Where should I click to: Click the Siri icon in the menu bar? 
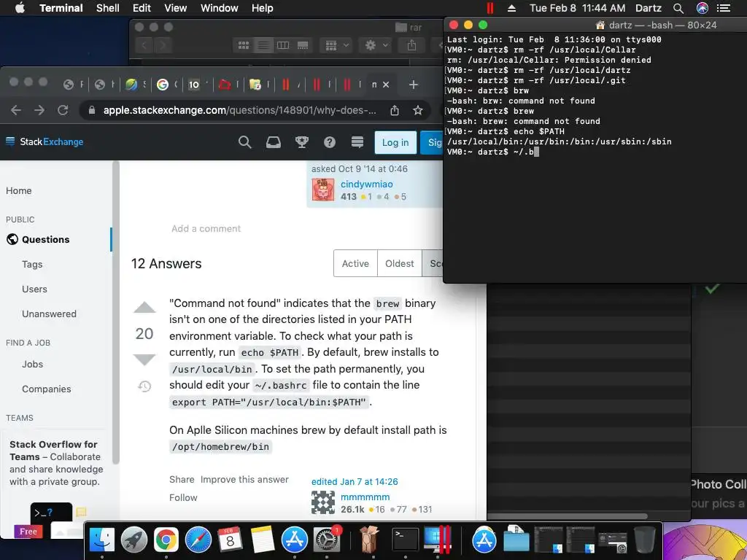(703, 8)
